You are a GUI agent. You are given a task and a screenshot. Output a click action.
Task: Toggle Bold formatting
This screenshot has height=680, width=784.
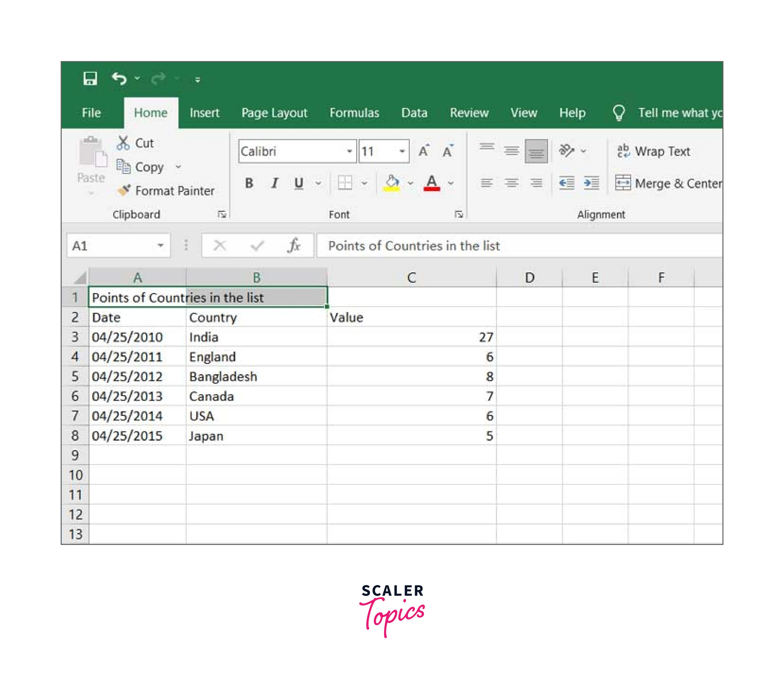coord(249,183)
